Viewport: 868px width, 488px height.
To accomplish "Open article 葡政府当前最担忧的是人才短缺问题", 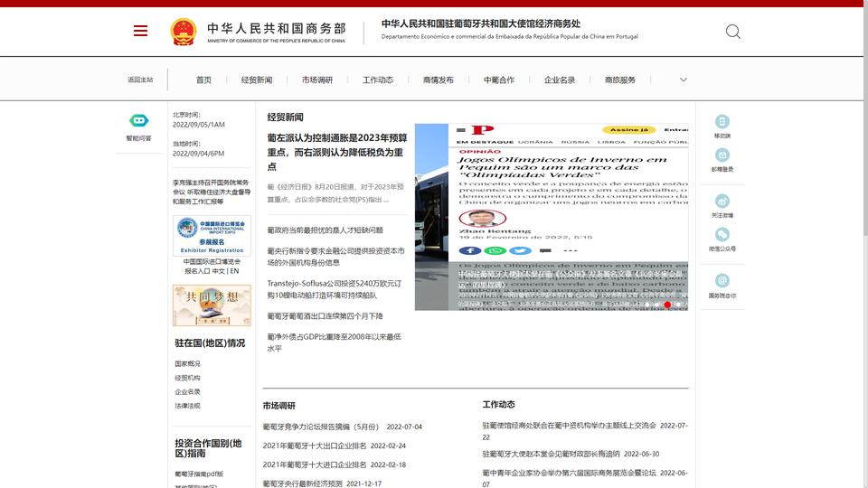I will point(325,230).
